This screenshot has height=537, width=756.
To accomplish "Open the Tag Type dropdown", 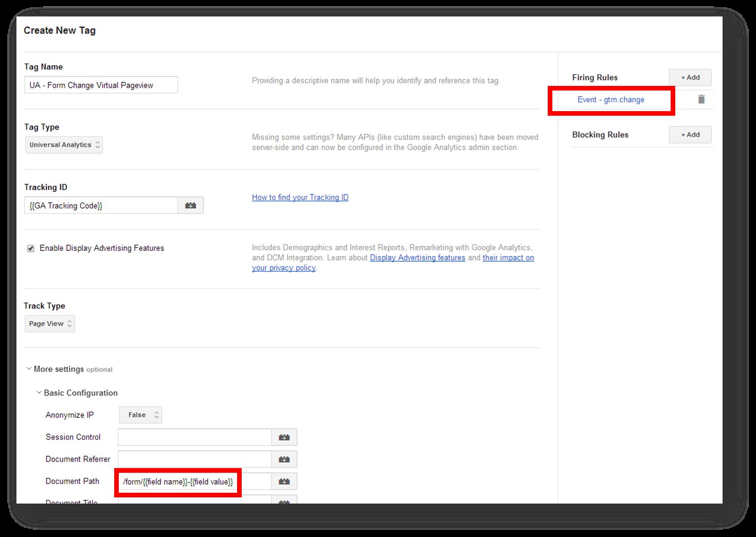I will [64, 145].
